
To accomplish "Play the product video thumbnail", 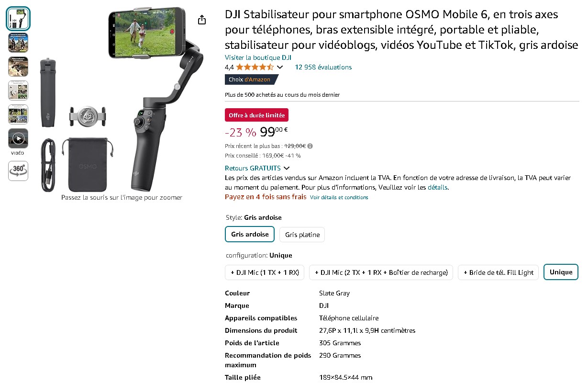I will (18, 139).
